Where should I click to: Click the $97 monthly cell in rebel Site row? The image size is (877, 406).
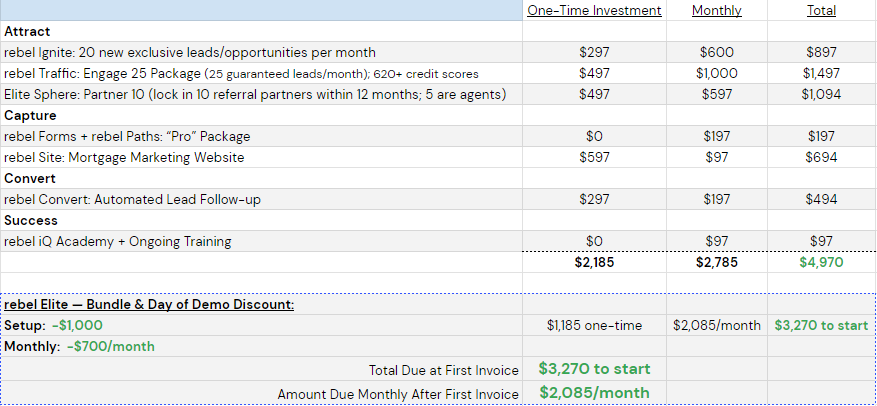click(x=716, y=157)
